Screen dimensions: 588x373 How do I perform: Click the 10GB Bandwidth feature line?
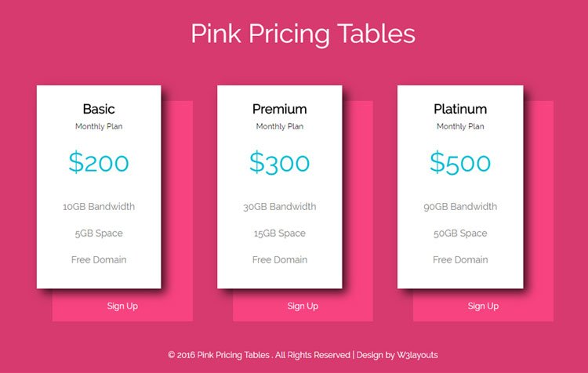point(99,207)
